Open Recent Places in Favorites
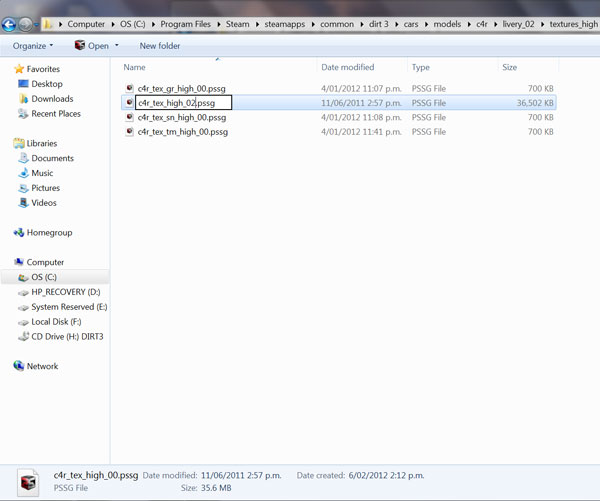 pyautogui.click(x=56, y=114)
